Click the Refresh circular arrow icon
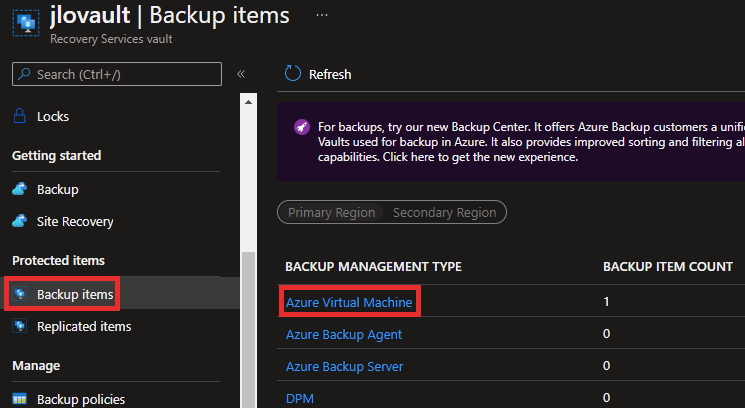745x408 pixels. (293, 74)
